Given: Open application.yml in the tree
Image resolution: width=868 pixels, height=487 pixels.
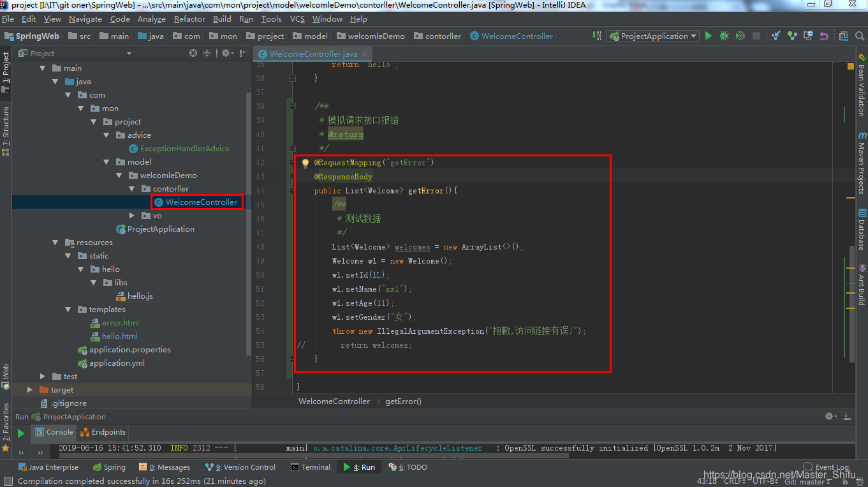Looking at the screenshot, I should [111, 363].
